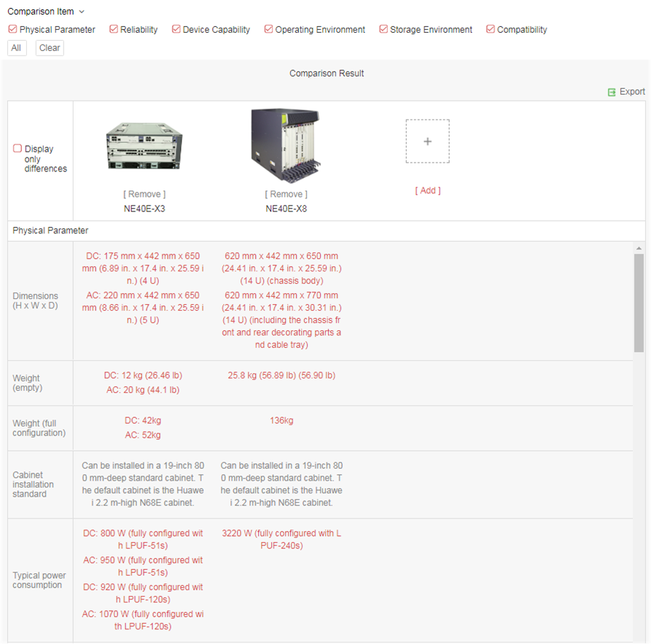Remove NE40E-X8 from comparison

coord(286,194)
